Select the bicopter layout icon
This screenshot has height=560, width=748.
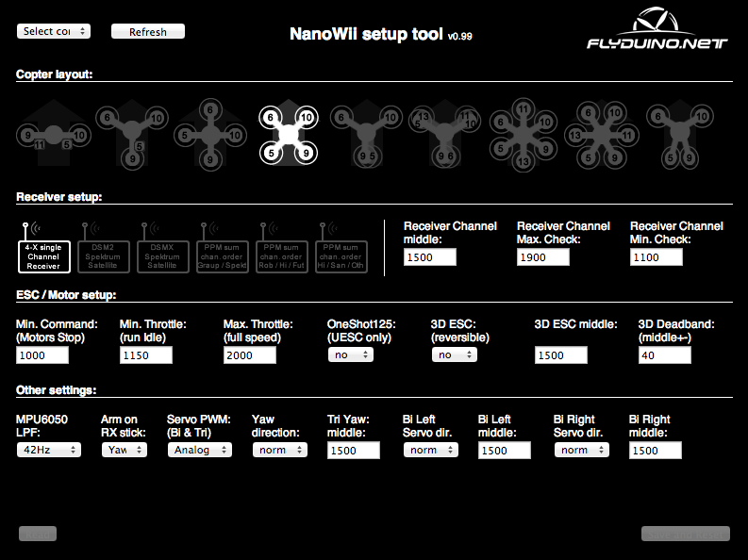[54, 133]
